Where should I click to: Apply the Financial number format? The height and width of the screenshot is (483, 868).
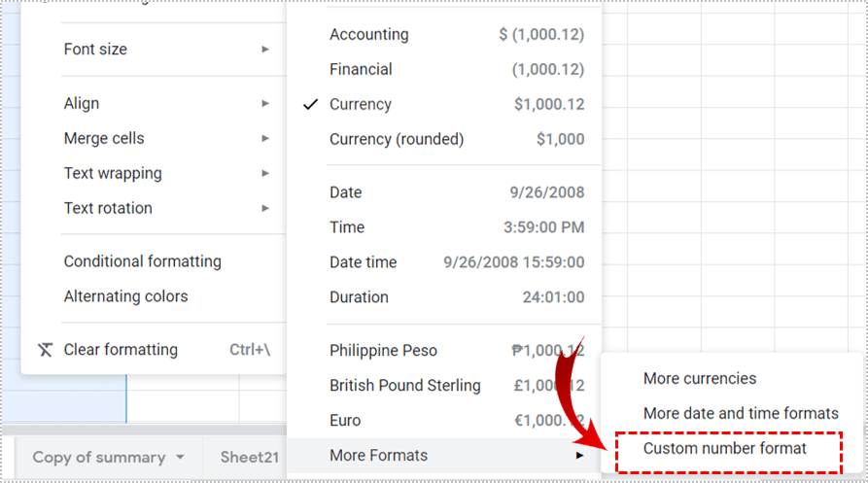362,69
